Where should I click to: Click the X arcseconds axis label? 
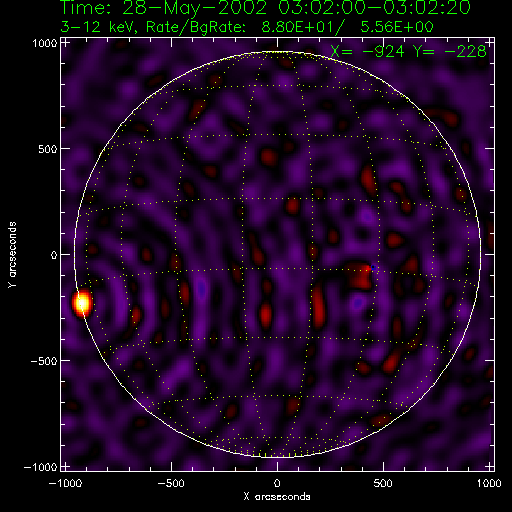coord(277,497)
